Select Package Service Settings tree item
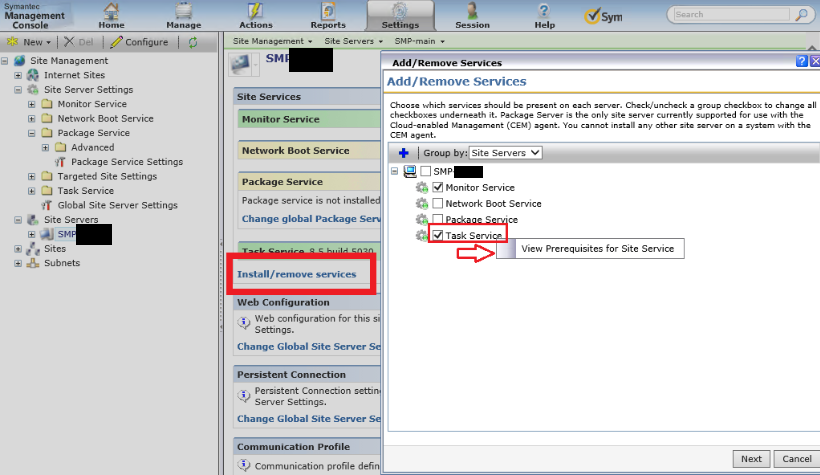This screenshot has width=820, height=475. coord(127,162)
